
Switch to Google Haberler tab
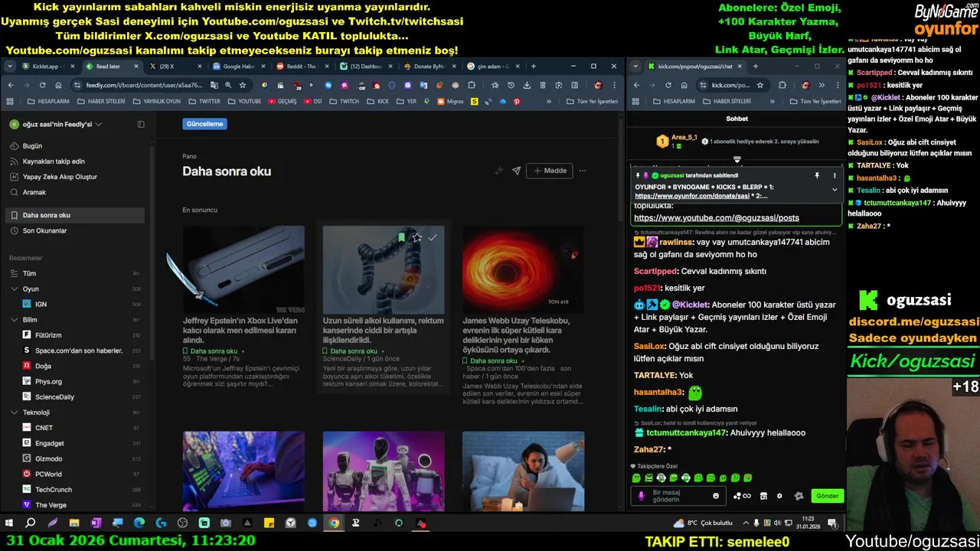238,67
